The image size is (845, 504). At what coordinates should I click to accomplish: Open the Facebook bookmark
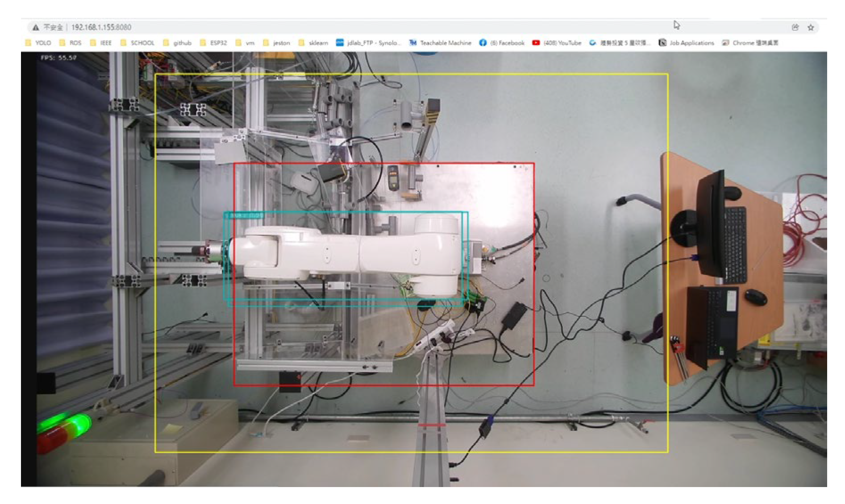[x=502, y=43]
